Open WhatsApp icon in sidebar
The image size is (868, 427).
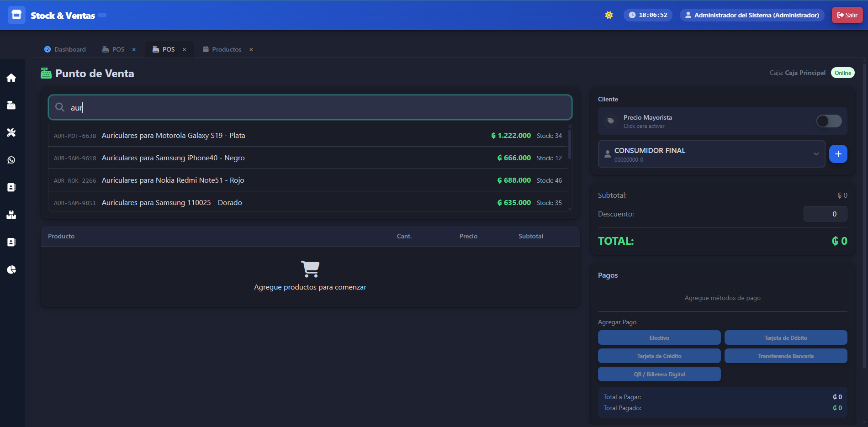(x=11, y=160)
